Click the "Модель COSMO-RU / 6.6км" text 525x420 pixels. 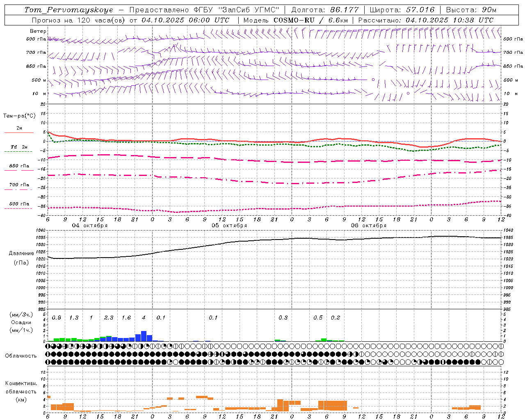coord(296,20)
